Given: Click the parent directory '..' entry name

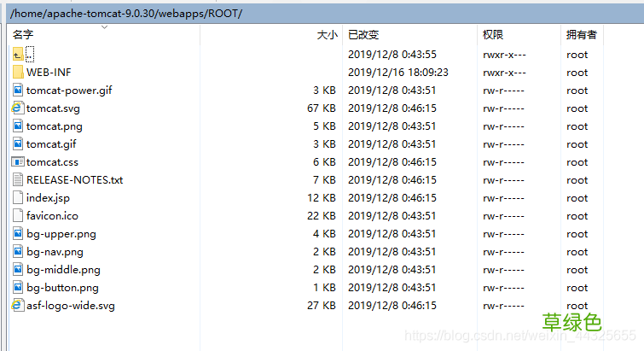Looking at the screenshot, I should [30, 55].
